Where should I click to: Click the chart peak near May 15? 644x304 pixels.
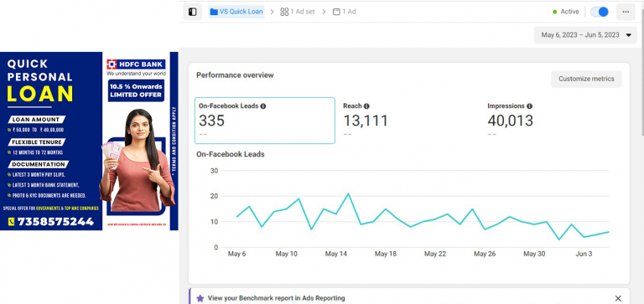click(348, 193)
